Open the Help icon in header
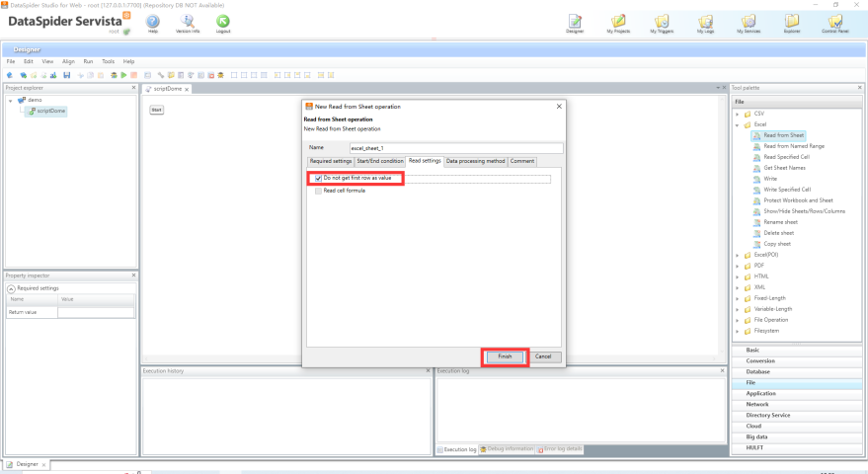This screenshot has width=868, height=474. pos(153,22)
